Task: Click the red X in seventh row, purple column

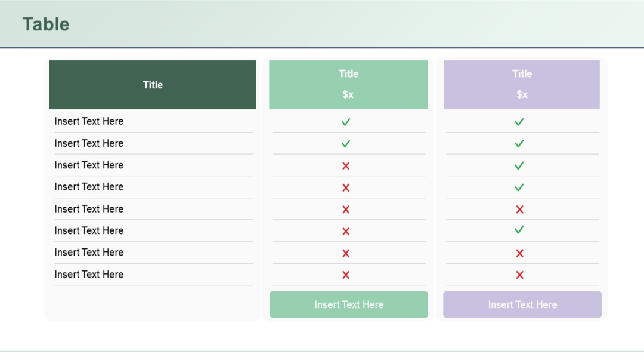Action: 519,253
